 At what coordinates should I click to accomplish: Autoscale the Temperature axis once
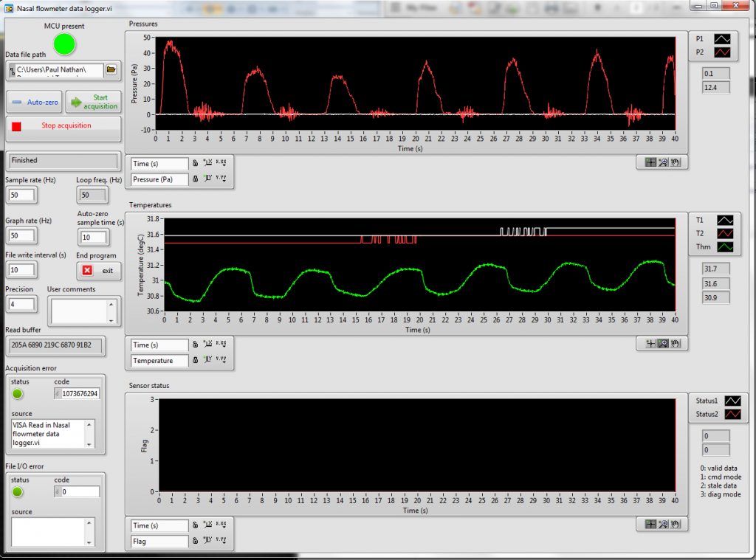pyautogui.click(x=207, y=359)
